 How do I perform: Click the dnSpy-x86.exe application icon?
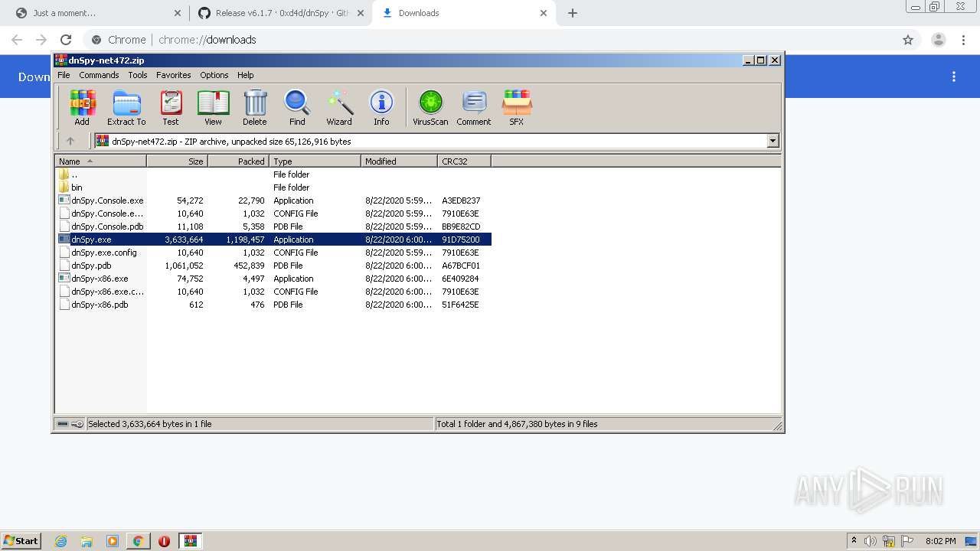point(64,279)
